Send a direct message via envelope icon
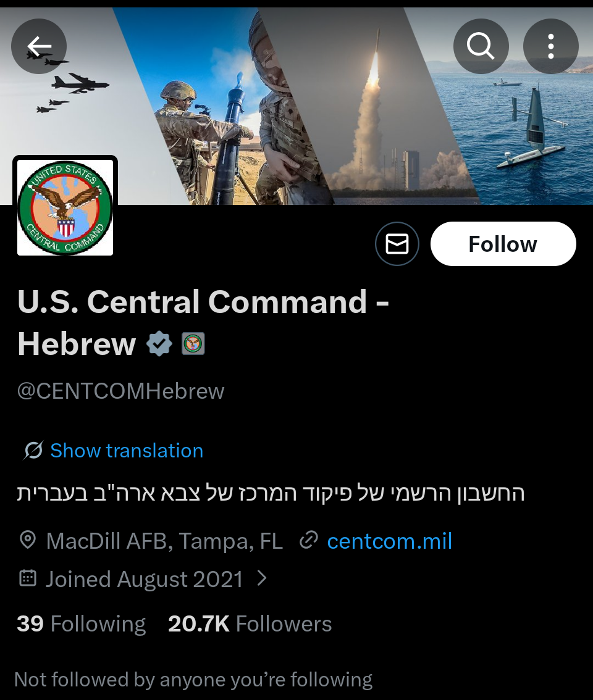593x700 pixels. (x=397, y=244)
